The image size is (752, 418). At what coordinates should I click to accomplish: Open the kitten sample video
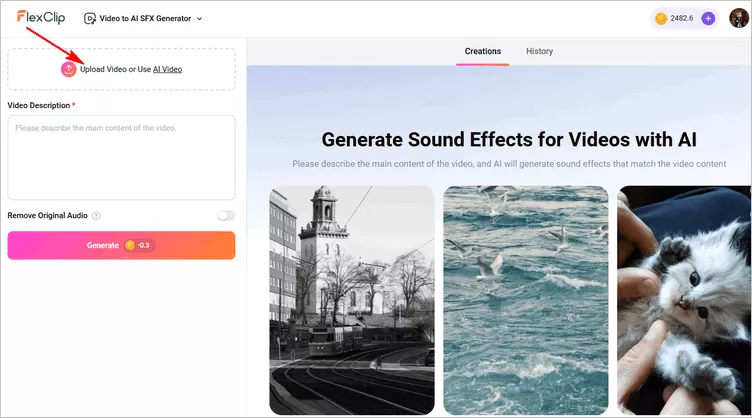[684, 301]
